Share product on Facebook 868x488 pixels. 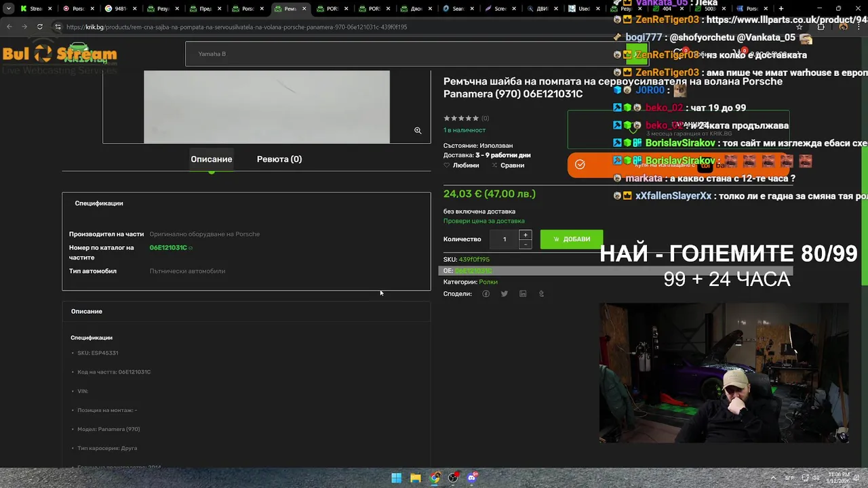(x=486, y=293)
